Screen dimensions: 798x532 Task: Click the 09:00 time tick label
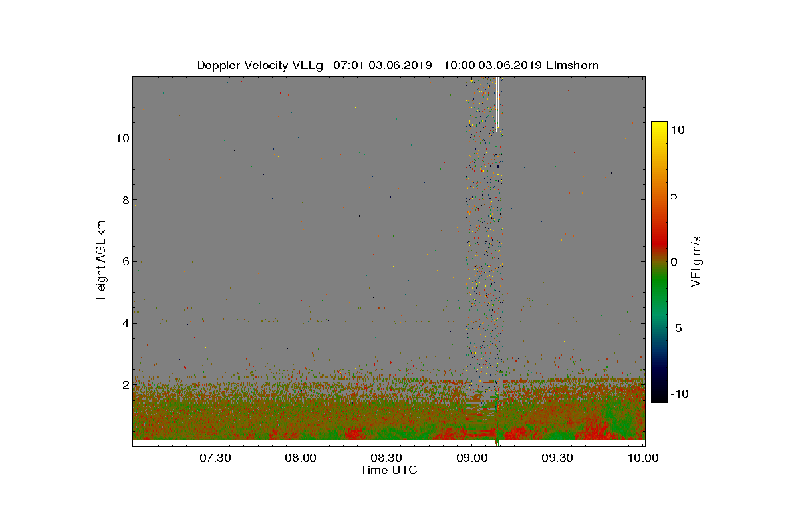(x=472, y=457)
